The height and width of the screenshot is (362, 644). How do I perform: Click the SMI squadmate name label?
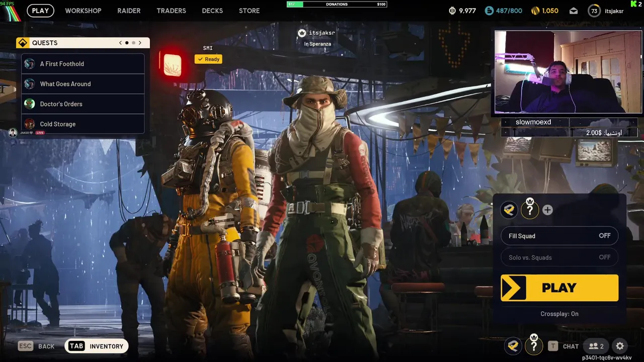point(208,48)
